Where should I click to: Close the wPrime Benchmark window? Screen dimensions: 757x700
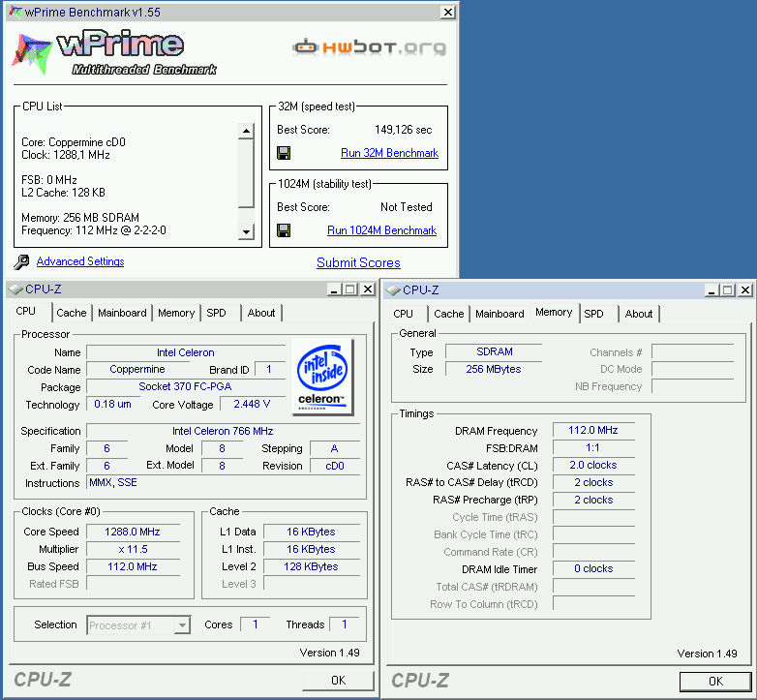click(448, 12)
